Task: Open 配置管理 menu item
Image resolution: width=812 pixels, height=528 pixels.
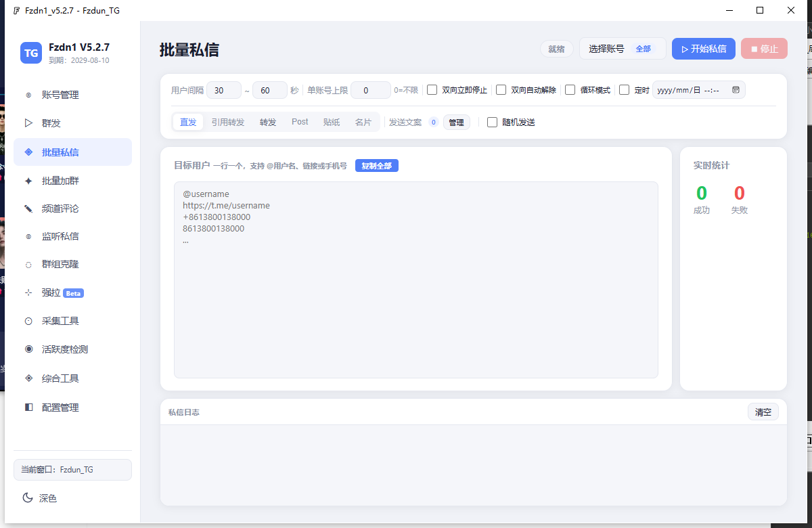Action: [x=72, y=408]
